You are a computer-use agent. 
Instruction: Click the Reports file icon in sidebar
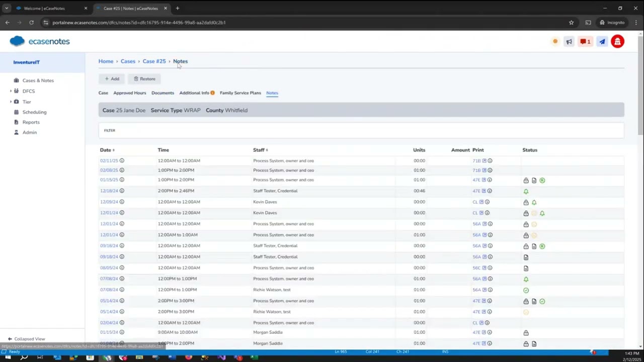[16, 122]
